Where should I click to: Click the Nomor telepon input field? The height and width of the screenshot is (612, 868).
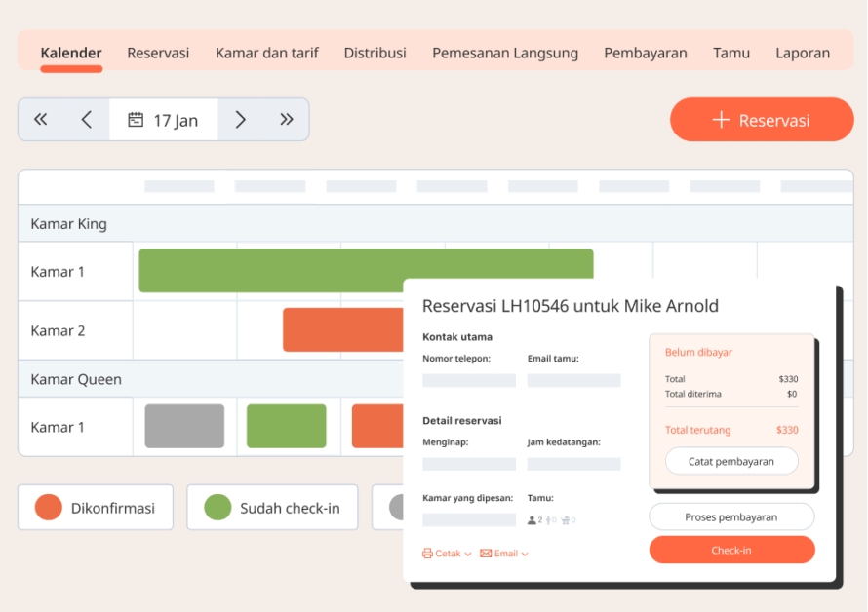pos(469,378)
